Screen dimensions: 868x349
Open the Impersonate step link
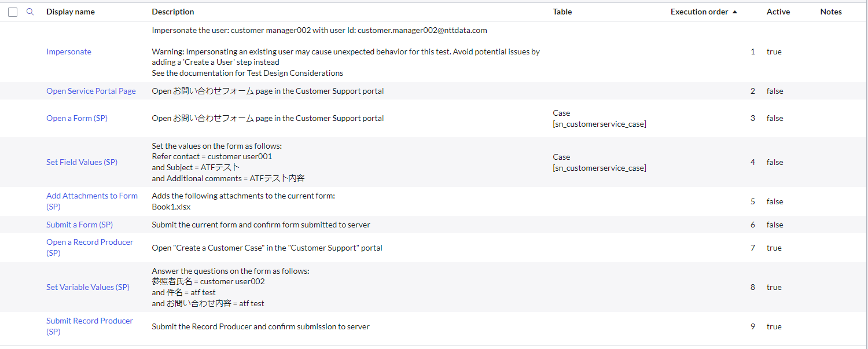(x=69, y=52)
